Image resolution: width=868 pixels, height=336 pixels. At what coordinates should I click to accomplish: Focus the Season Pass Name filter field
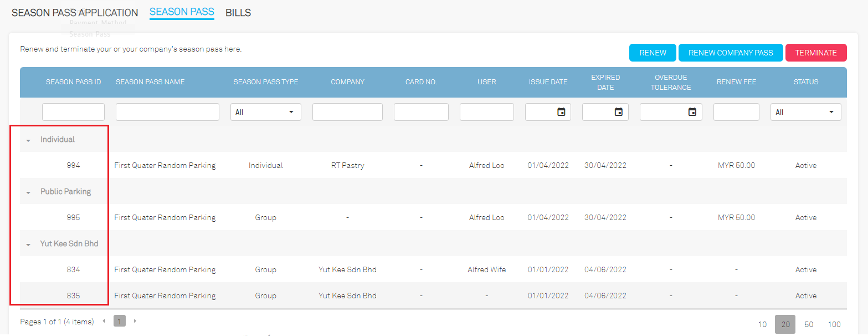tap(167, 112)
